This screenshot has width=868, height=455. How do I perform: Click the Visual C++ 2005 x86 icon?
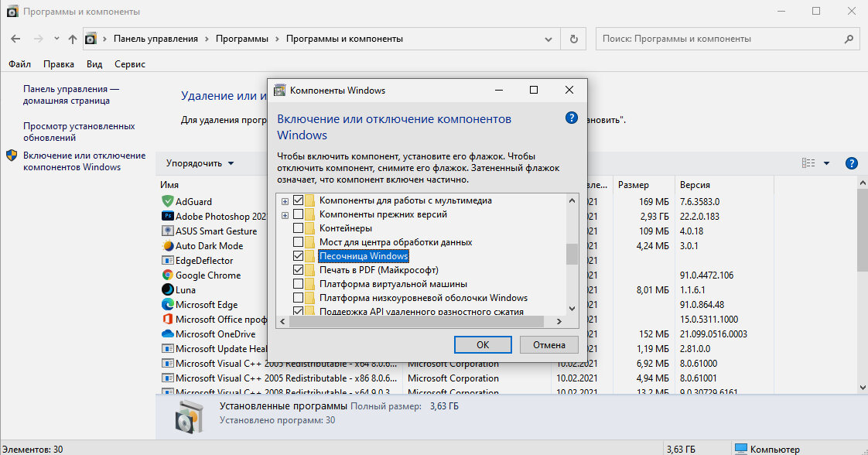(167, 378)
